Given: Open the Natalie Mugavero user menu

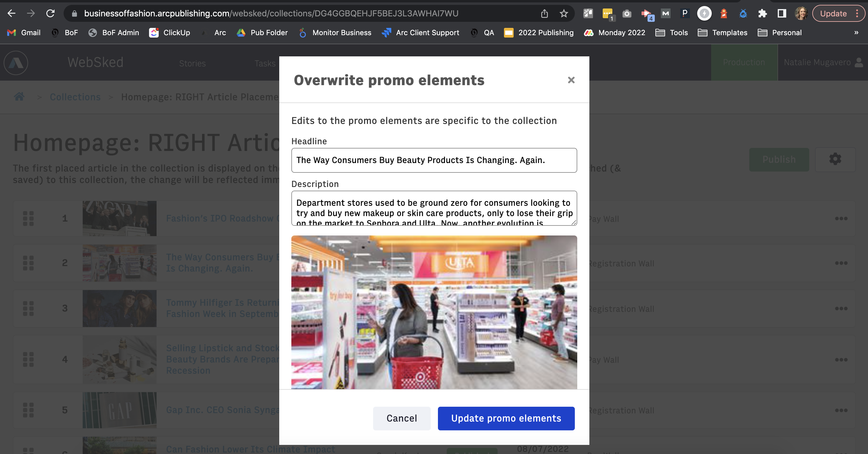Looking at the screenshot, I should click(x=823, y=62).
